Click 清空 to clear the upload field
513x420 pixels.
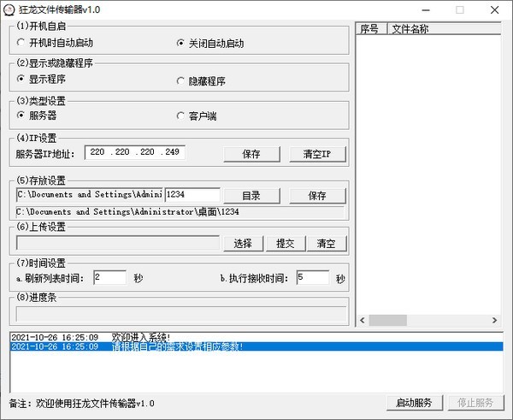pos(327,244)
